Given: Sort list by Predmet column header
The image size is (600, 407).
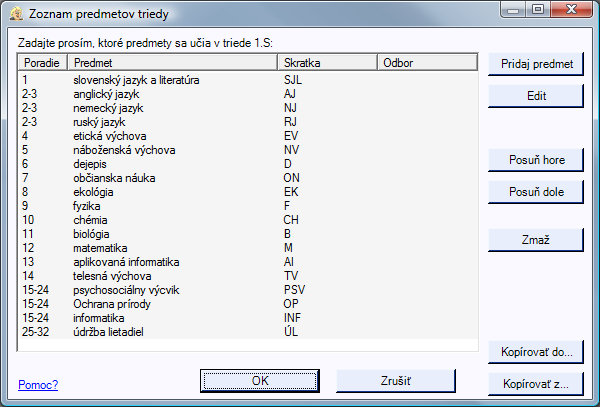Looking at the screenshot, I should [x=172, y=63].
